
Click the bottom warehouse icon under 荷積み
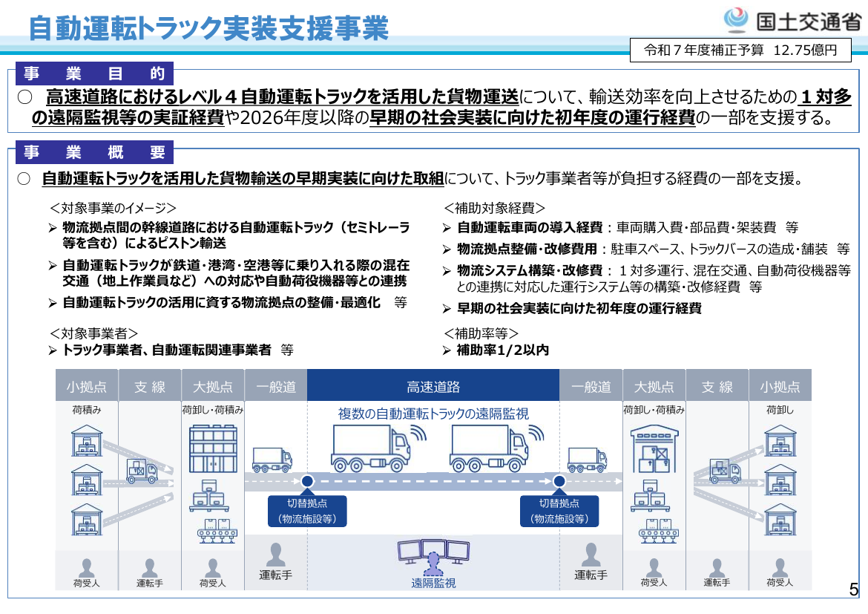tap(87, 519)
